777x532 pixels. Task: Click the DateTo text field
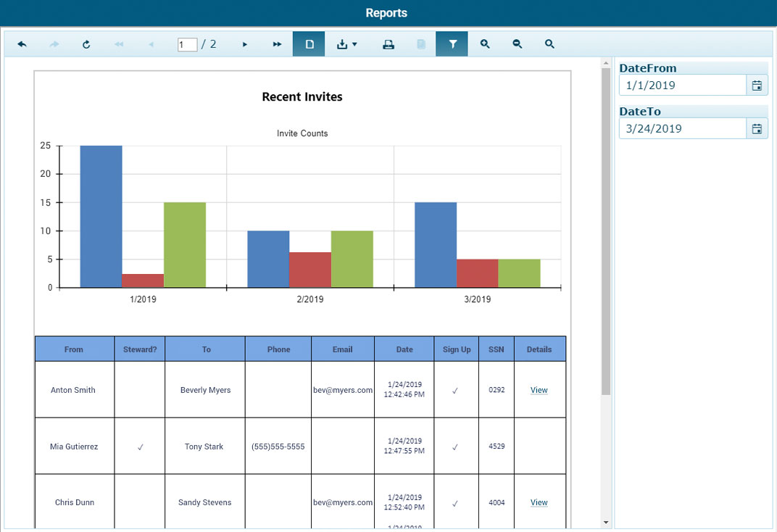(682, 129)
